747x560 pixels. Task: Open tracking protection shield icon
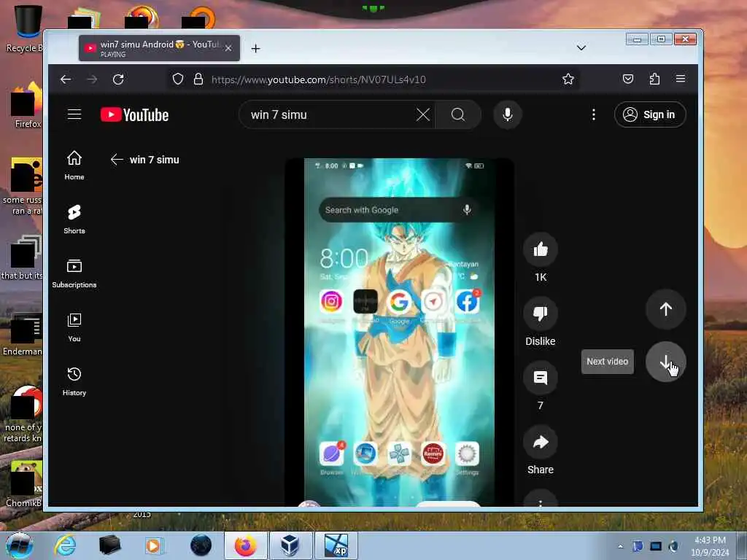pos(178,79)
